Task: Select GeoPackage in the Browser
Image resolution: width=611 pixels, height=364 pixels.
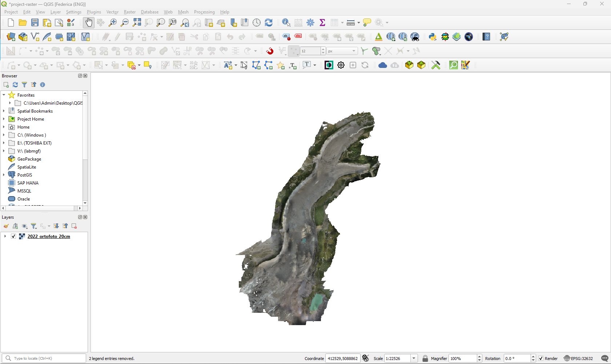Action: tap(29, 159)
